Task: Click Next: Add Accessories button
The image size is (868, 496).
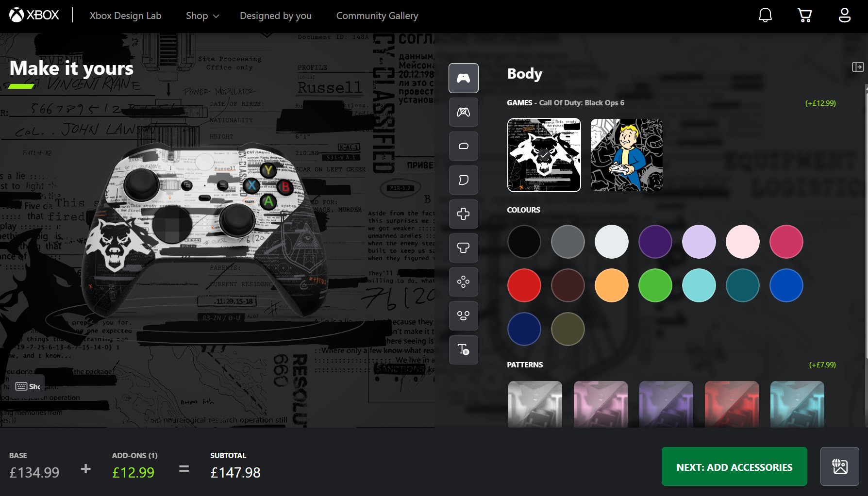Action: [x=734, y=466]
